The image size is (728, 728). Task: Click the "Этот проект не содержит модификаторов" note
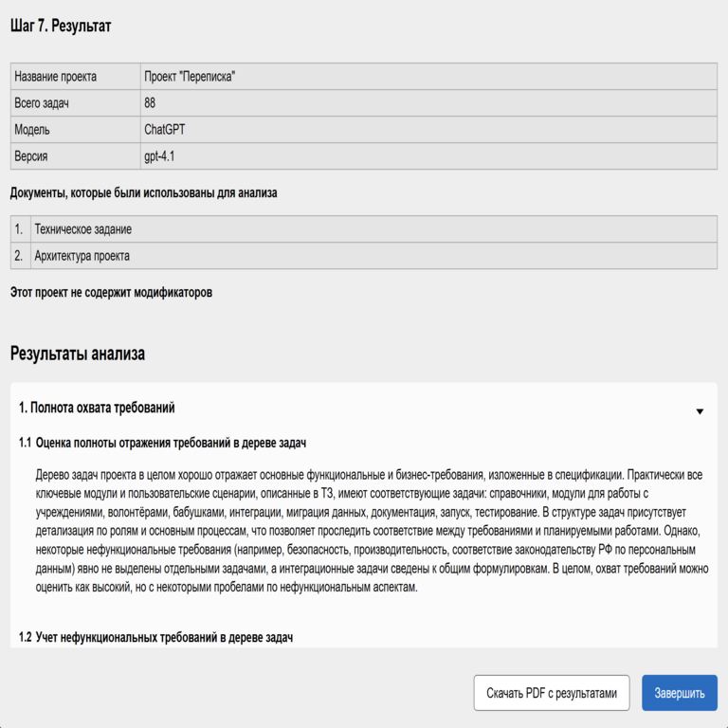(x=111, y=293)
